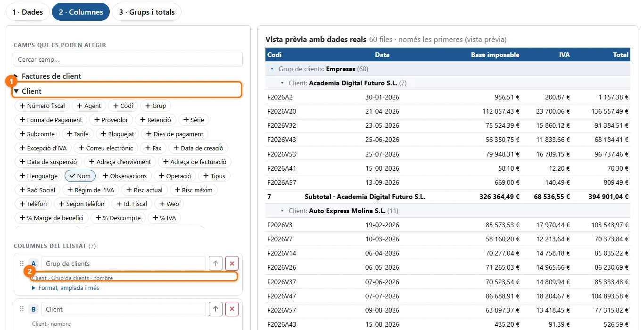
Task: Remove column B Client
Action: pos(232,309)
